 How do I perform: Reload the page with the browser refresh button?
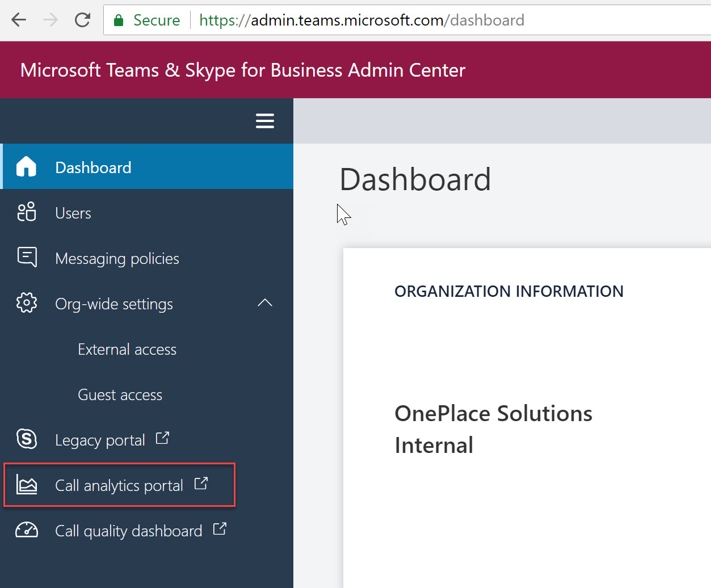pyautogui.click(x=83, y=20)
